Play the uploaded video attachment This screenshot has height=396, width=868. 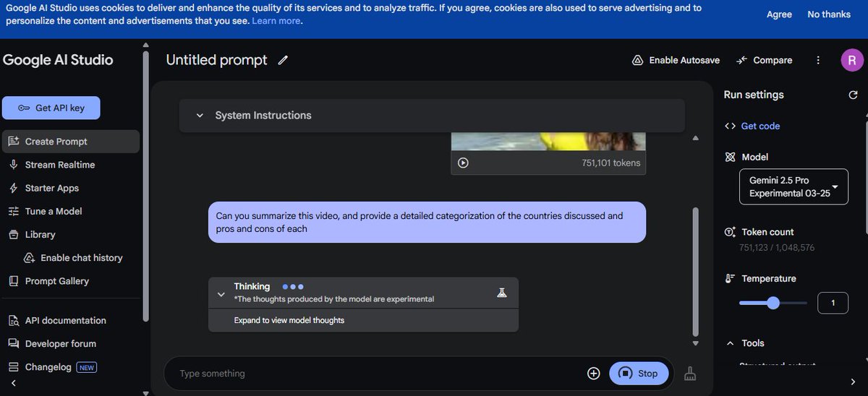[x=463, y=163]
